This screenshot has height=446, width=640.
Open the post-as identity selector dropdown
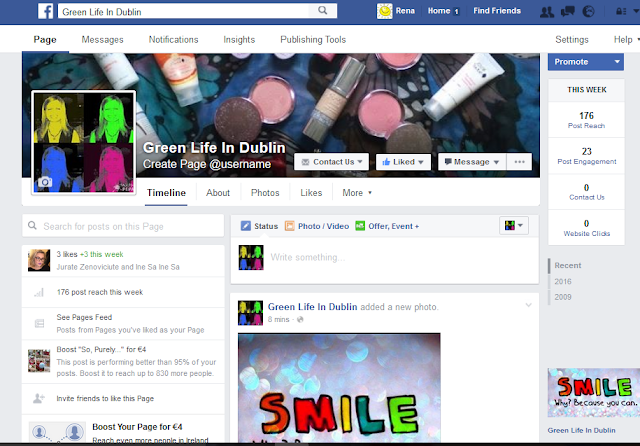pos(514,225)
